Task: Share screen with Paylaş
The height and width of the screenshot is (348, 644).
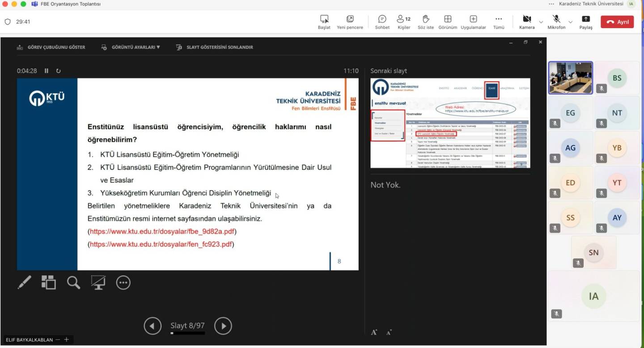Action: (586, 22)
